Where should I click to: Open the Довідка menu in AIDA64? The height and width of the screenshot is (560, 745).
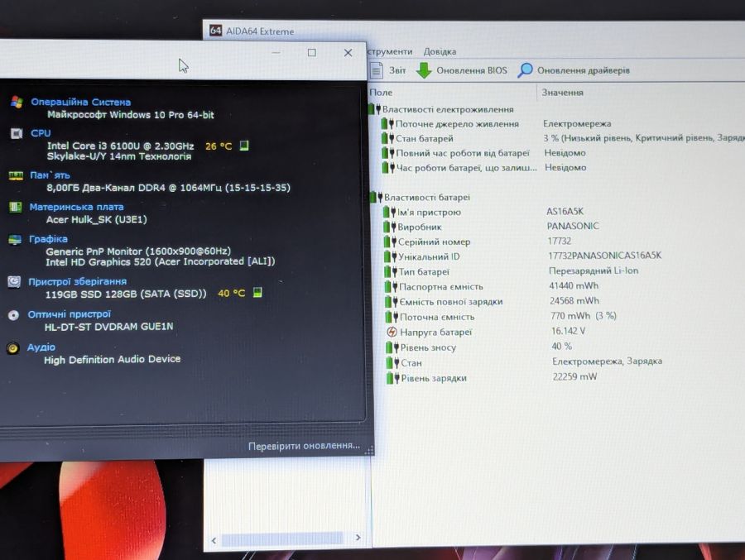click(x=440, y=51)
